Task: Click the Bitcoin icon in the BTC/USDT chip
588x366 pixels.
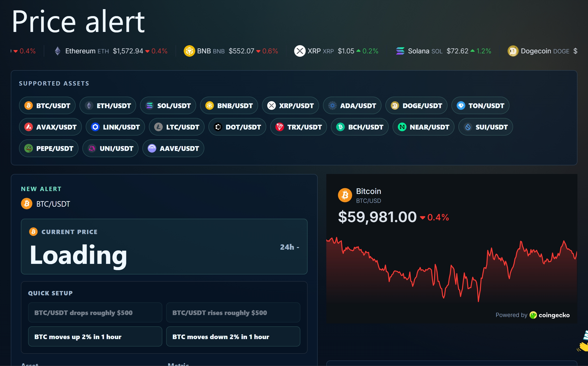Action: coord(29,105)
